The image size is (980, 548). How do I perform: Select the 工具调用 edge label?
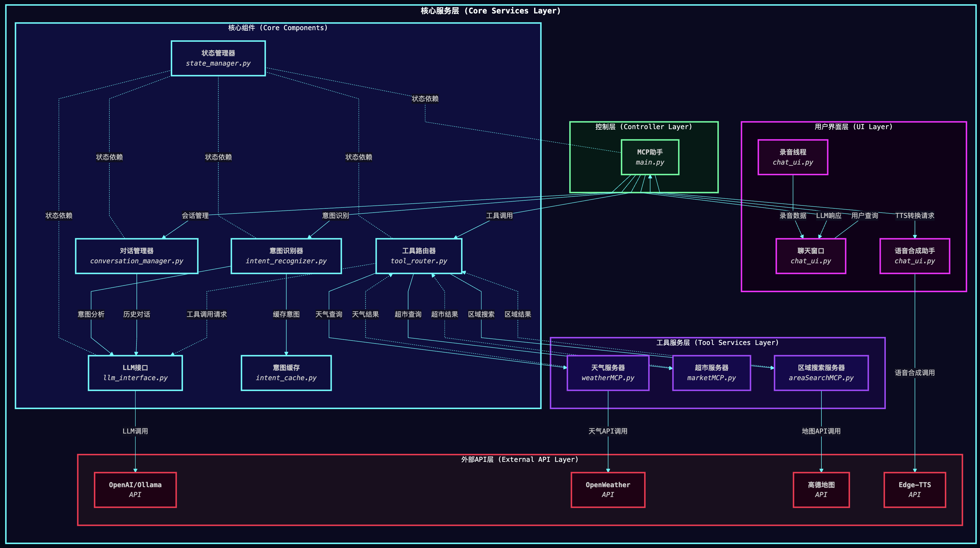[499, 216]
